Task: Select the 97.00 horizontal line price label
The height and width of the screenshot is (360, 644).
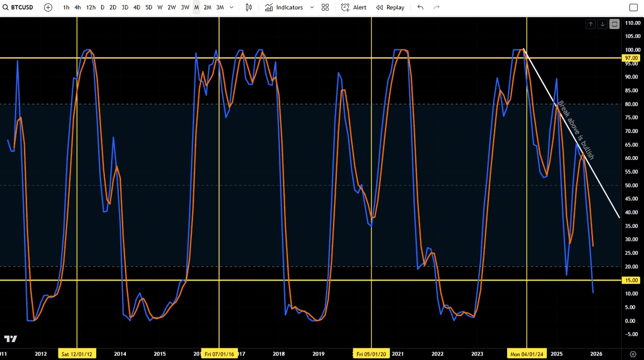Action: [x=631, y=58]
